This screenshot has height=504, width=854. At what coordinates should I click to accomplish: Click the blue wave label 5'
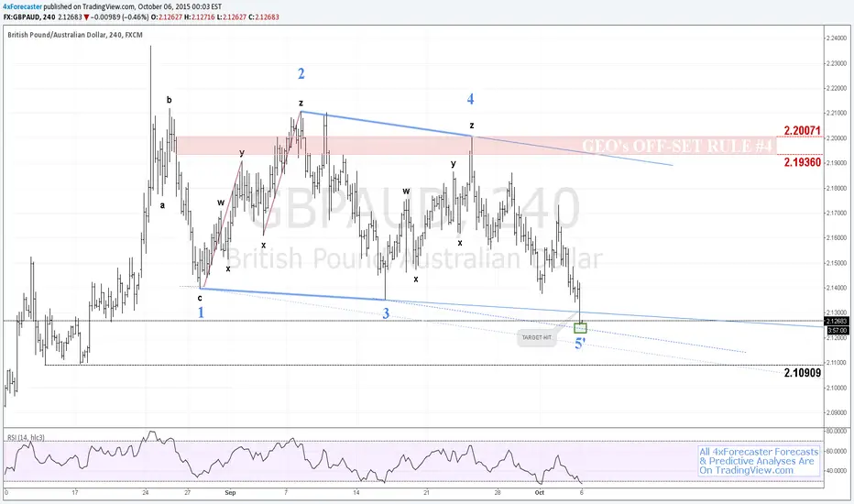coord(581,344)
